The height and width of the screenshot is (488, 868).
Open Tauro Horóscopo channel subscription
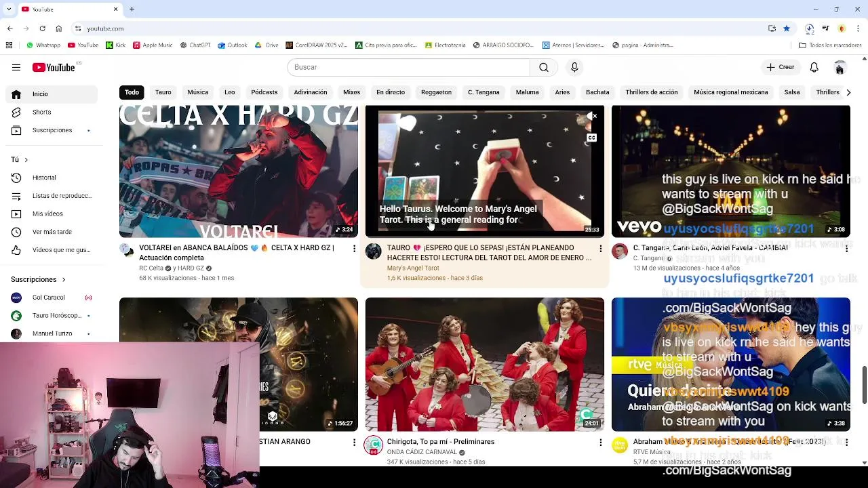tap(51, 316)
